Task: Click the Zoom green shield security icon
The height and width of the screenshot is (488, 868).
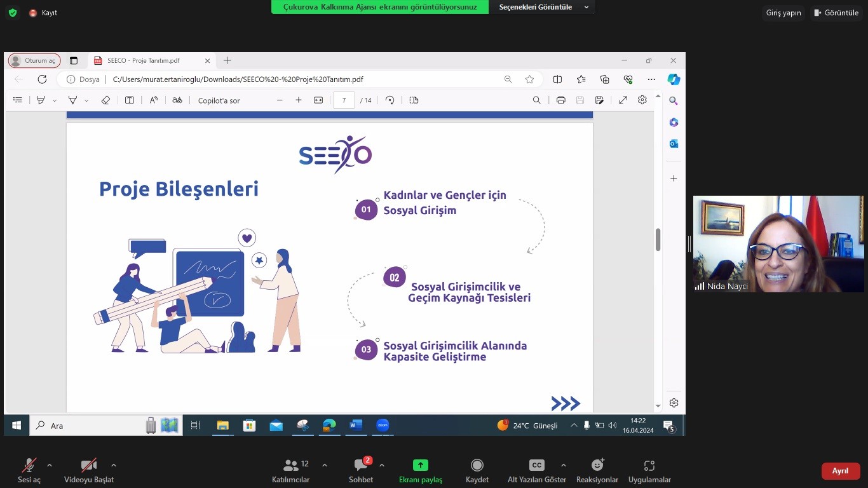Action: click(13, 13)
